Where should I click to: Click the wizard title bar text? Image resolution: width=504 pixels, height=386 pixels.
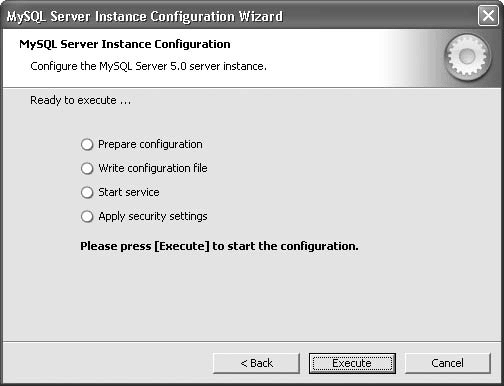tap(145, 16)
